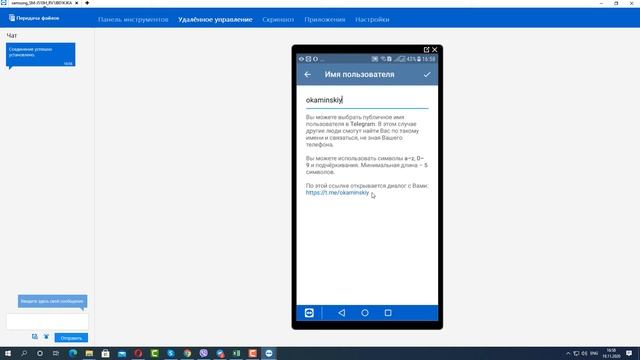
Task: Switch to Удалённое управление tab
Action: [215, 20]
